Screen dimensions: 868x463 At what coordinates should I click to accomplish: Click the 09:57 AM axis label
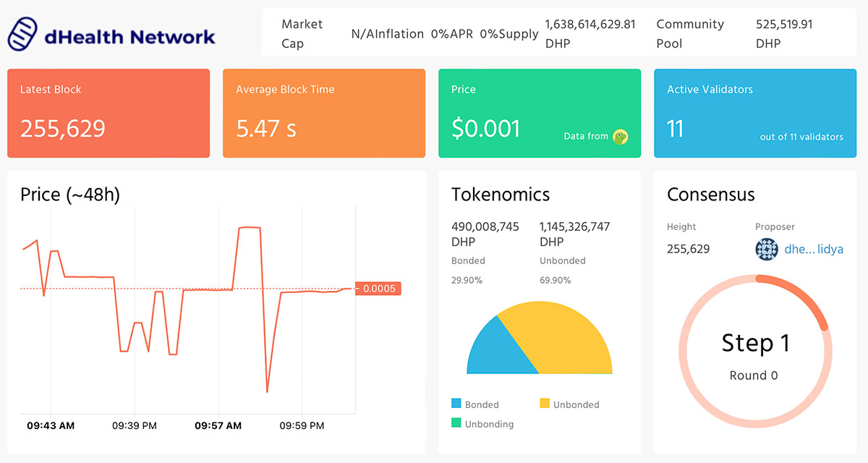(218, 425)
